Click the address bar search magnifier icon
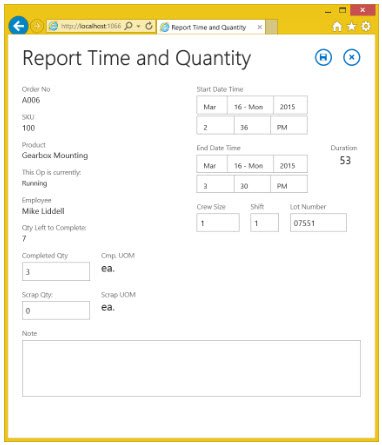The height and width of the screenshot is (445, 382). click(128, 26)
